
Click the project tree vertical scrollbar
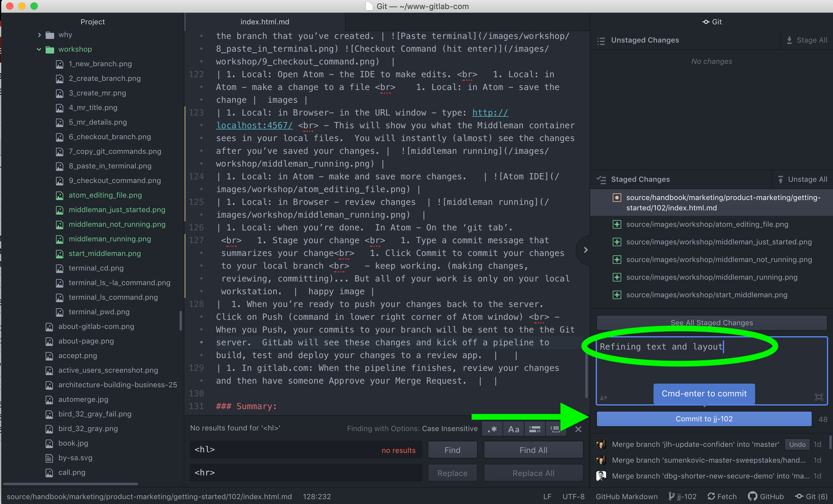180,321
